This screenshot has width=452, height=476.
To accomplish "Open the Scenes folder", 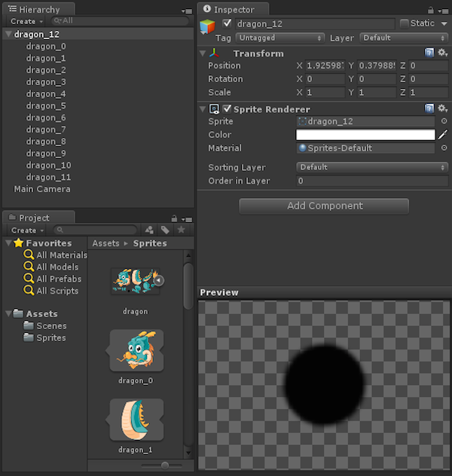I will pyautogui.click(x=45, y=325).
